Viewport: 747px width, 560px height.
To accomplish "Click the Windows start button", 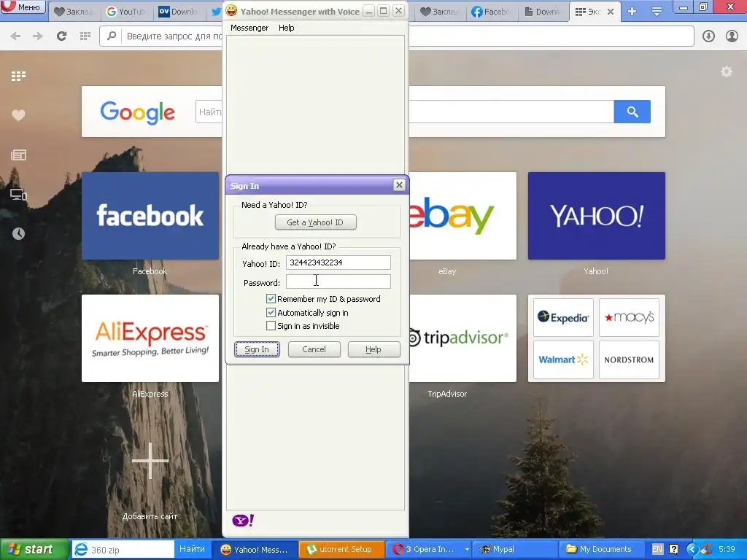I will [34, 549].
